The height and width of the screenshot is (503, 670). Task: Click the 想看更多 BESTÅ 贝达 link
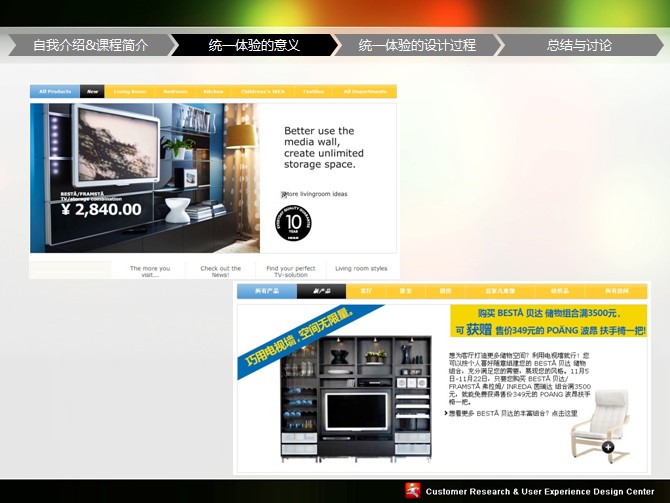click(511, 413)
